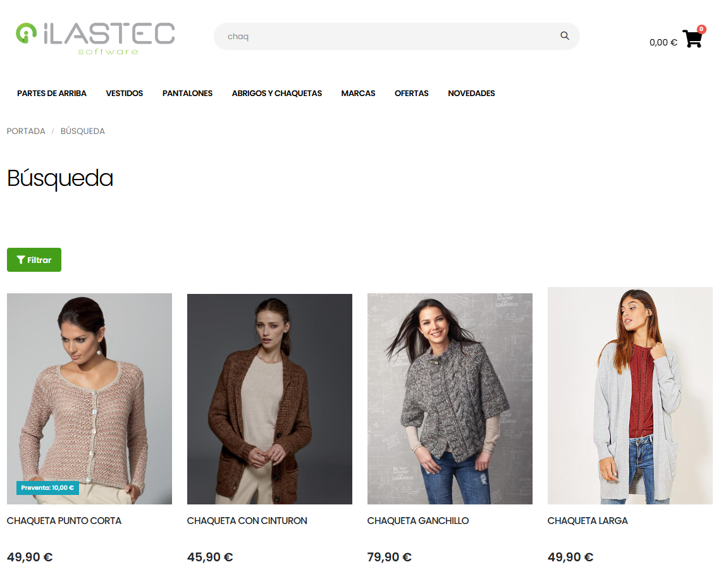
Task: Click the iLastec software logo
Action: click(95, 39)
